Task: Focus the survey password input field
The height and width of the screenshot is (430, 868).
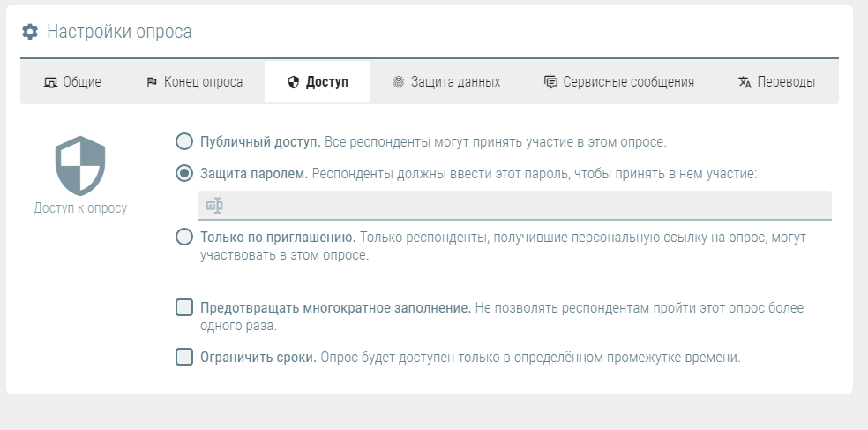Action: (520, 206)
